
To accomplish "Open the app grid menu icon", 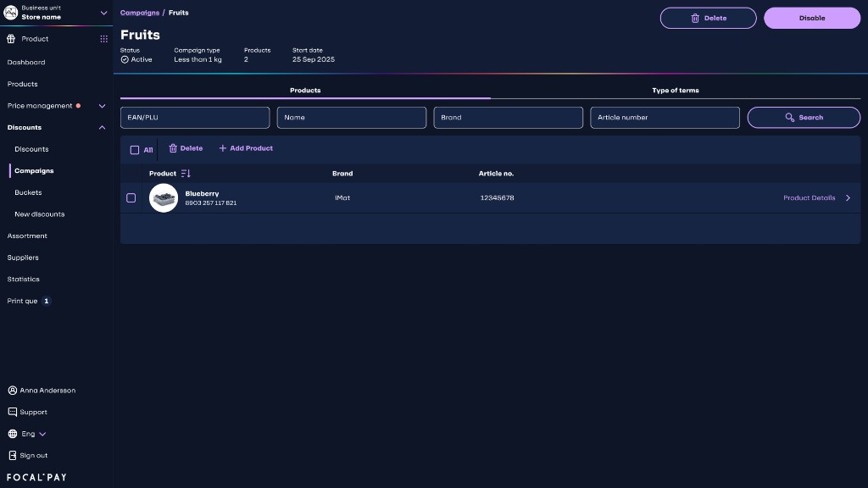I will tap(103, 39).
